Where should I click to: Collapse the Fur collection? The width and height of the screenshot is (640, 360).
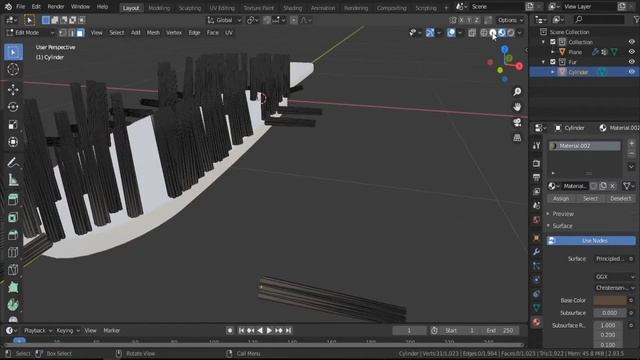point(543,62)
